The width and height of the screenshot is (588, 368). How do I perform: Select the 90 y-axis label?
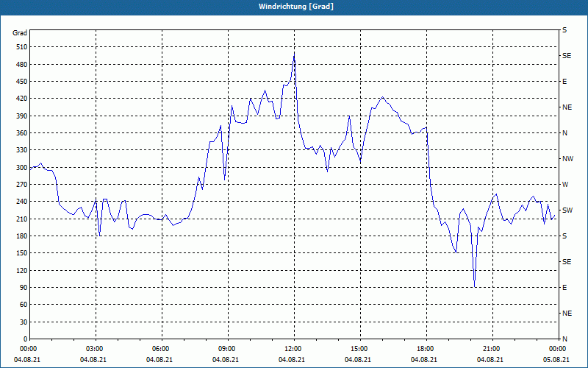point(24,288)
